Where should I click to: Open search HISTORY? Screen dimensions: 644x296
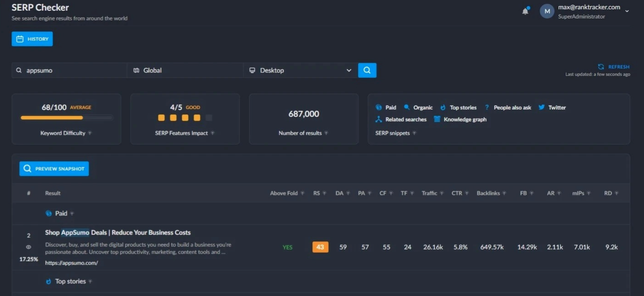32,39
